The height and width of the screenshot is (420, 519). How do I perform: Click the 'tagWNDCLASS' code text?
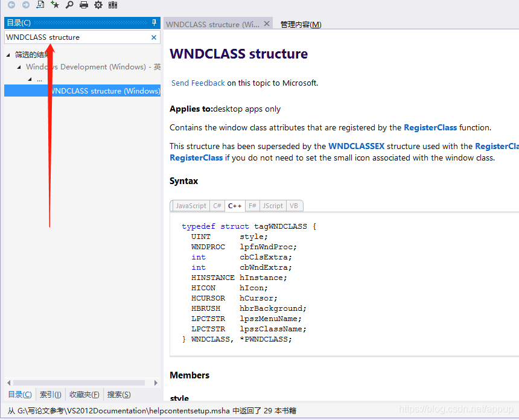point(281,226)
